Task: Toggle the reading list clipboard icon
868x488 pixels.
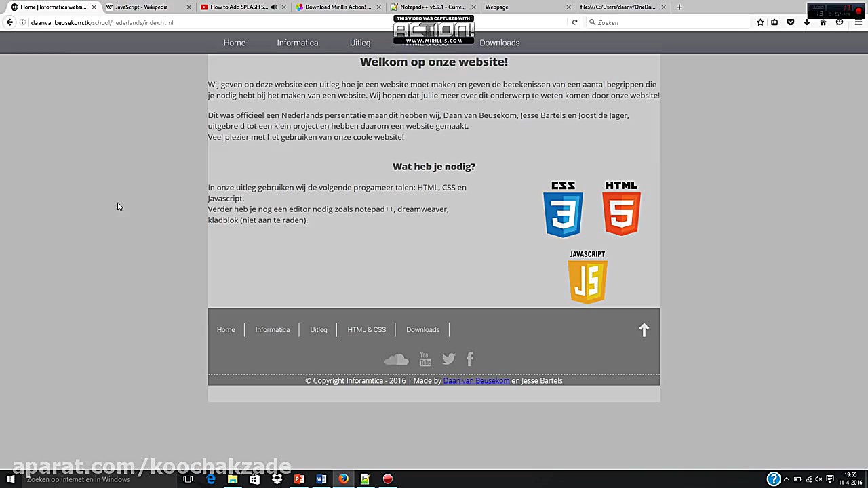Action: click(774, 22)
